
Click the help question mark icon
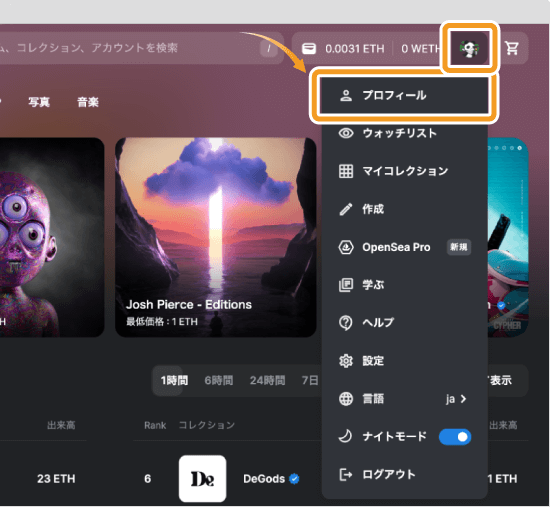click(346, 323)
